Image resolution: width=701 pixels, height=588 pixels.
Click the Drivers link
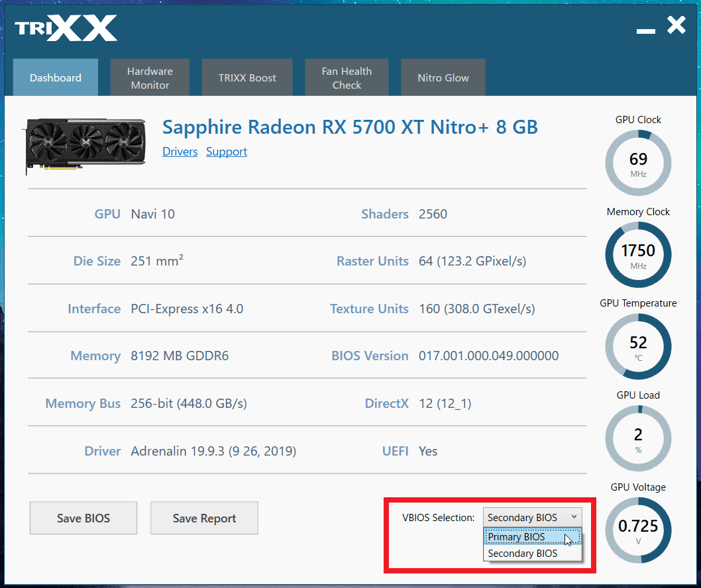point(180,152)
